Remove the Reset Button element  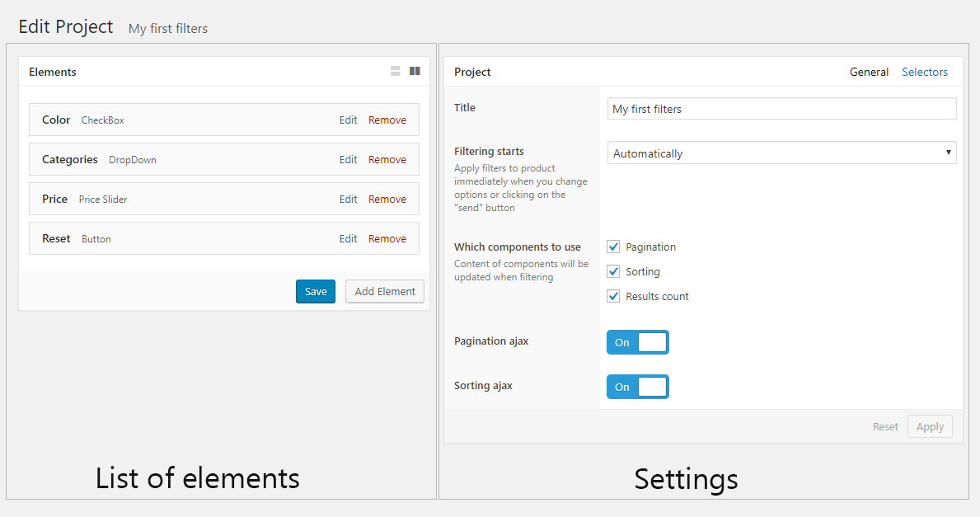tap(387, 238)
